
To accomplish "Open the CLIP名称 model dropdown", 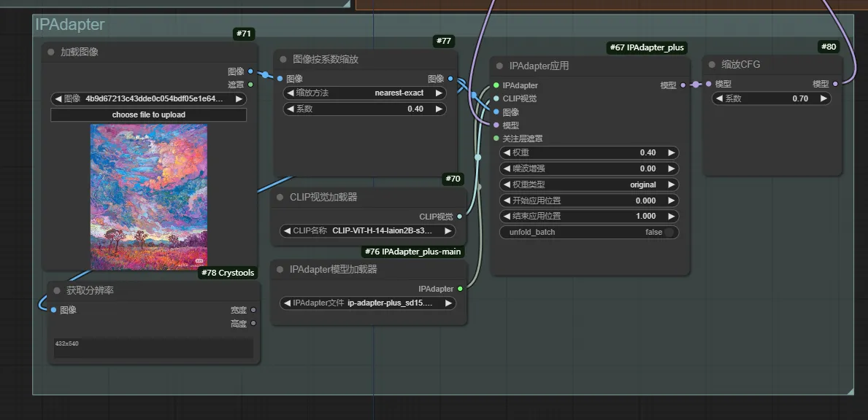I will point(368,230).
